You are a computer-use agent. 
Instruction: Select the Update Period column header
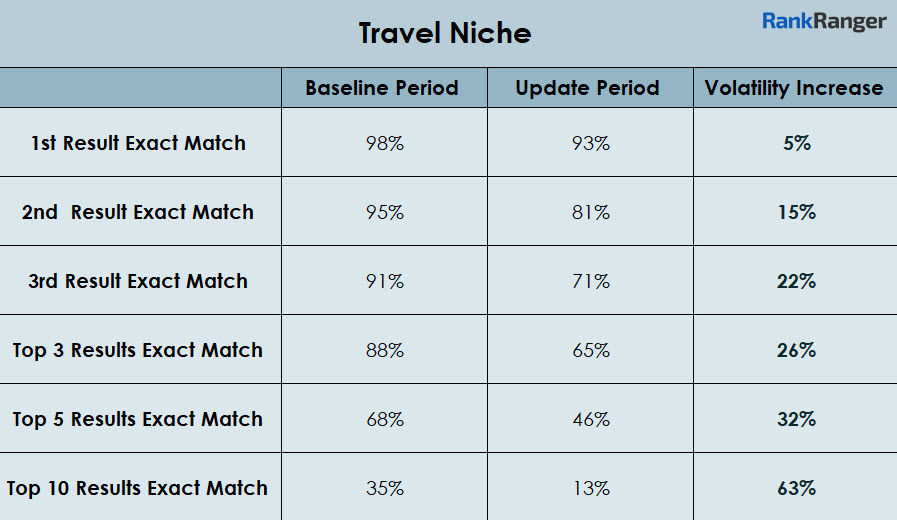(588, 88)
